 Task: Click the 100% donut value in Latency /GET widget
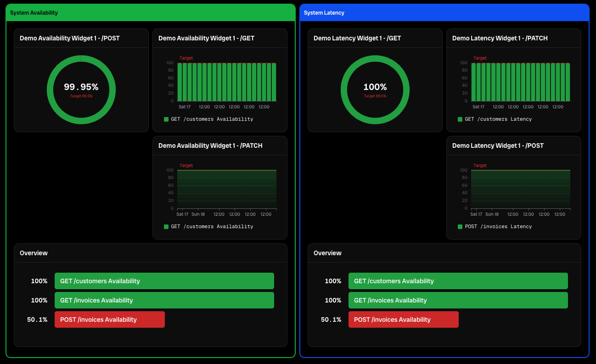(375, 87)
